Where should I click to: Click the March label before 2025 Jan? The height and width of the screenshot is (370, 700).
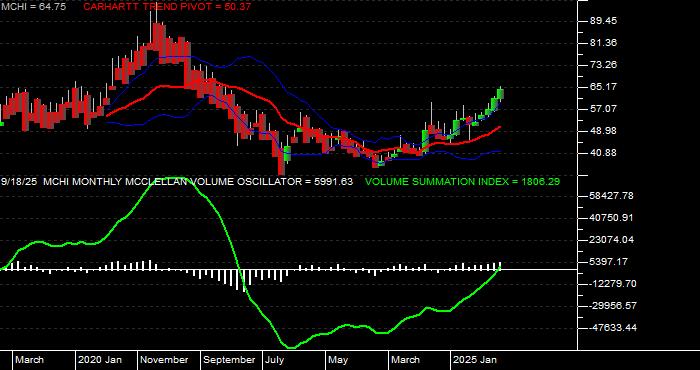click(x=405, y=360)
